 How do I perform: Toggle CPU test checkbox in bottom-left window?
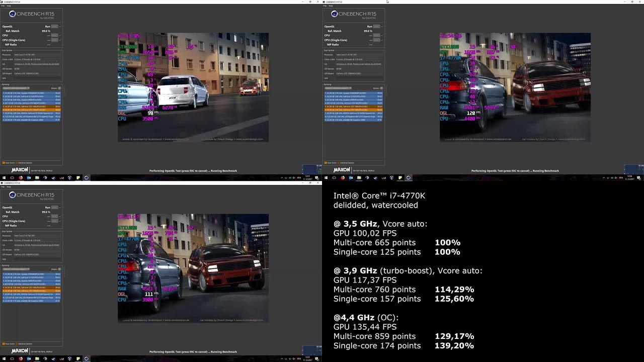[60, 216]
